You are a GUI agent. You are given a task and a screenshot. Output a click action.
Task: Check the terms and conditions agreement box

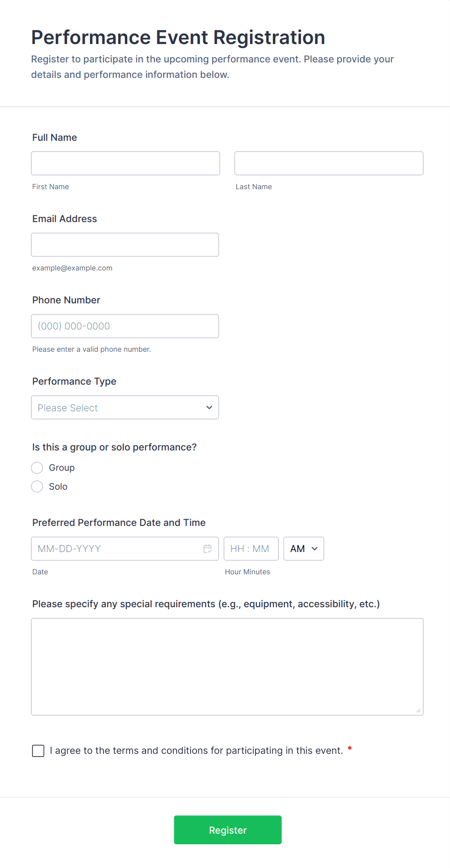coord(38,751)
